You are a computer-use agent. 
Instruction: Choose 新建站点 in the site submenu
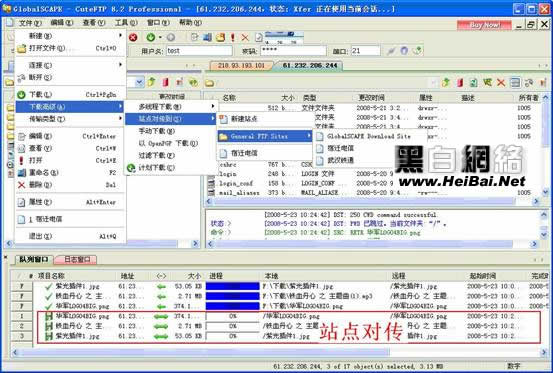click(x=265, y=119)
